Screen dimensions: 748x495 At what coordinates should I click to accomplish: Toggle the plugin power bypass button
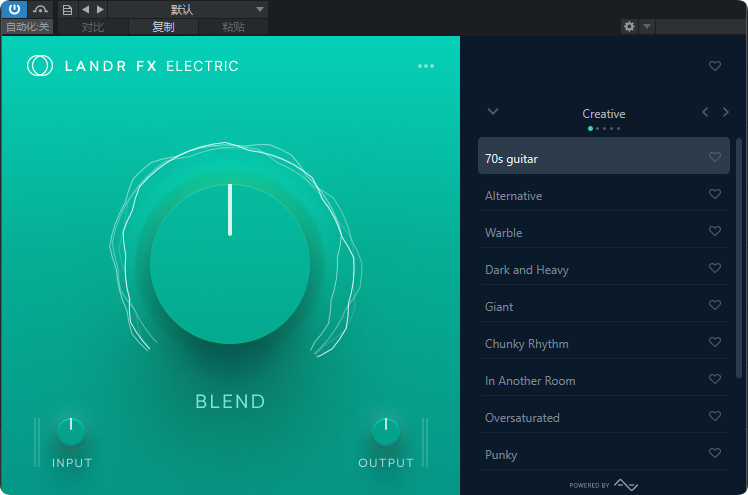tap(14, 9)
